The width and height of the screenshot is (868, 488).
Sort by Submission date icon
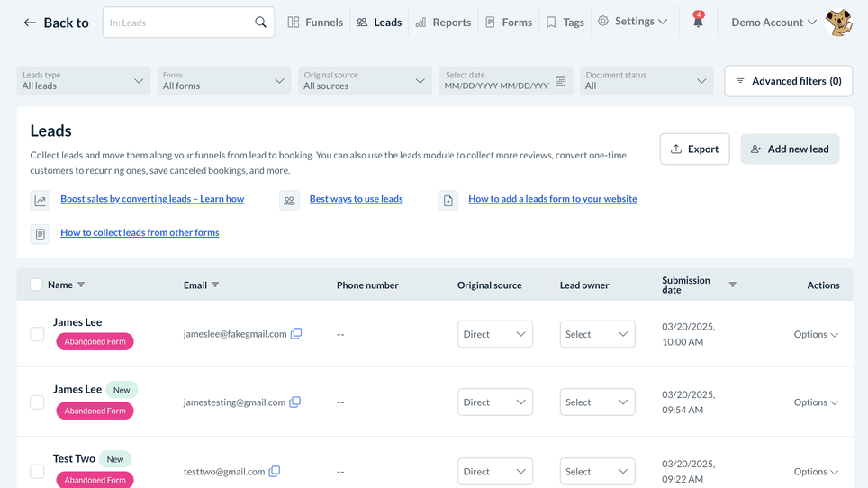click(x=732, y=285)
